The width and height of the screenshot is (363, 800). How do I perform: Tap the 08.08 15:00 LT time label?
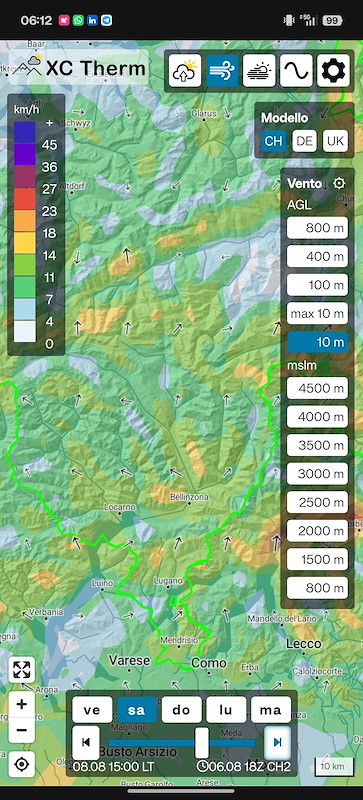[113, 766]
